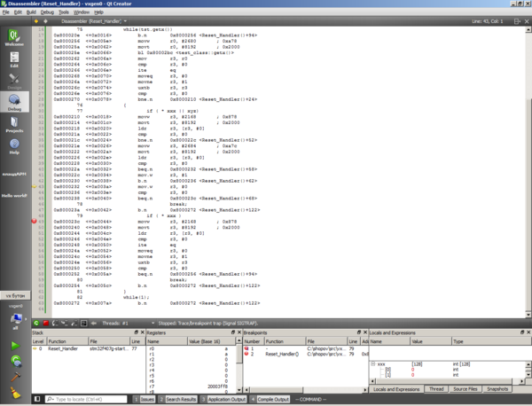Open the Edit menu
Viewport: 532px width, 406px height.
[x=18, y=12]
